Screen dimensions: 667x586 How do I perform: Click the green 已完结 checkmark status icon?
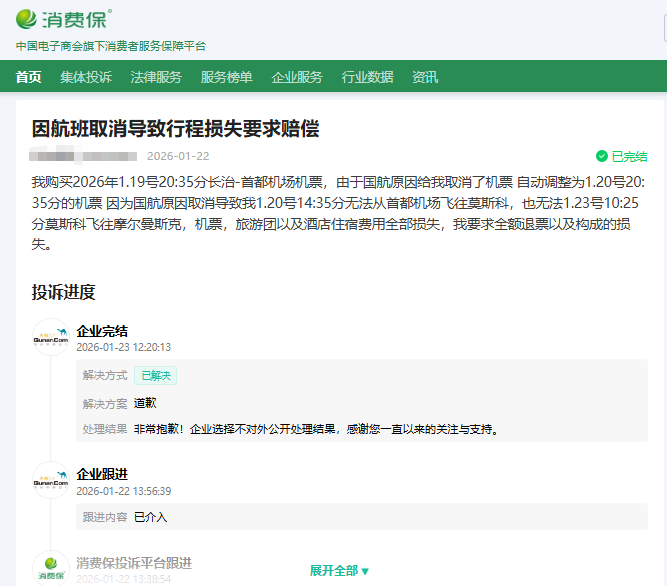(602, 156)
